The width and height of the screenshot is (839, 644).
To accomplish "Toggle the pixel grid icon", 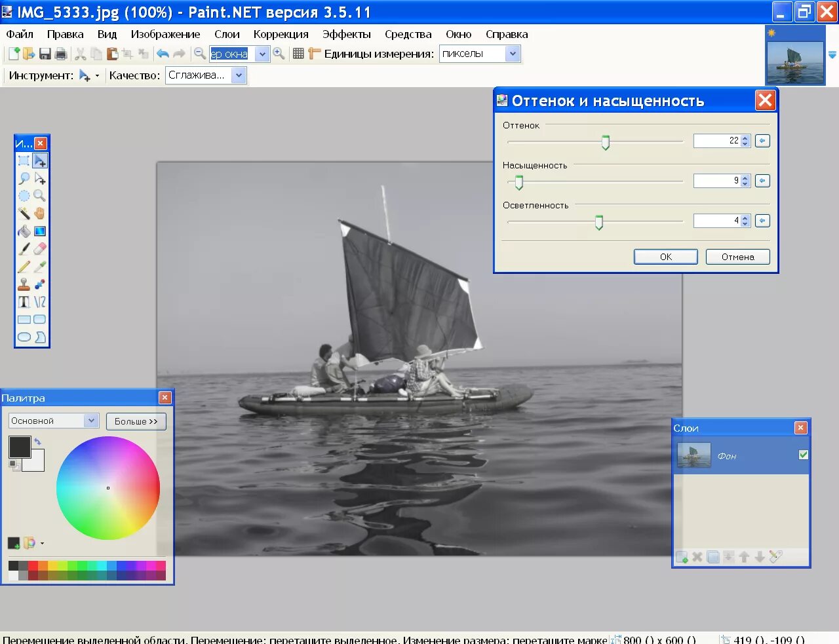I will [x=298, y=54].
